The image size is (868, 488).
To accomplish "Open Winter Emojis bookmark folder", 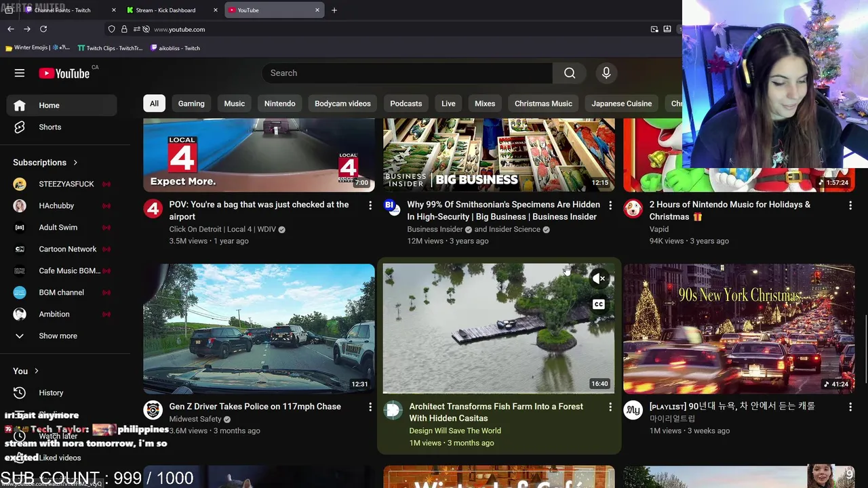I will point(37,48).
